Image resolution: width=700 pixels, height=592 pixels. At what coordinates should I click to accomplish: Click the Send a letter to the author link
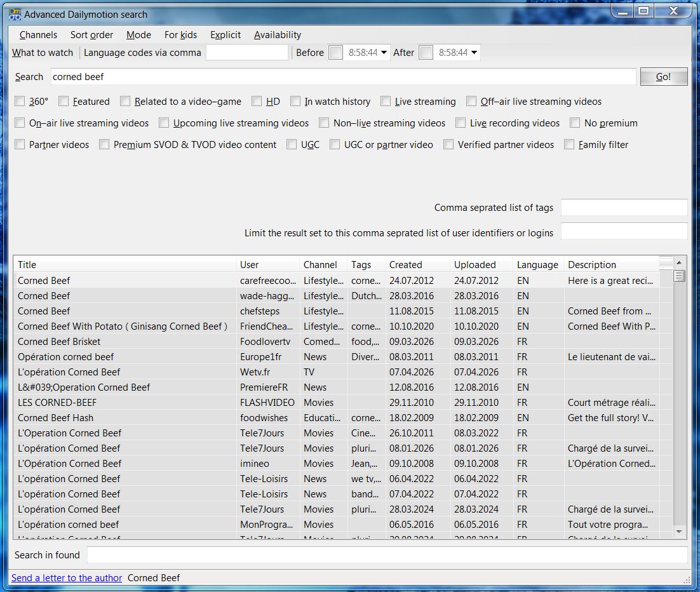click(x=67, y=578)
